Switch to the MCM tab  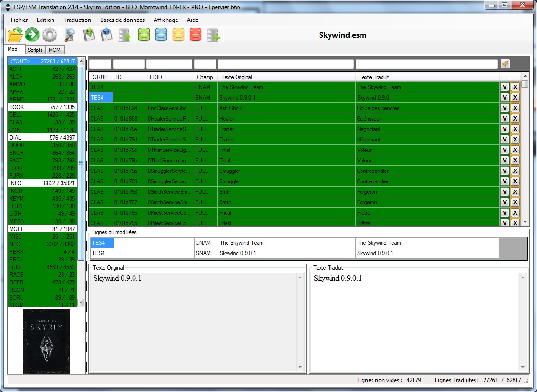(54, 50)
